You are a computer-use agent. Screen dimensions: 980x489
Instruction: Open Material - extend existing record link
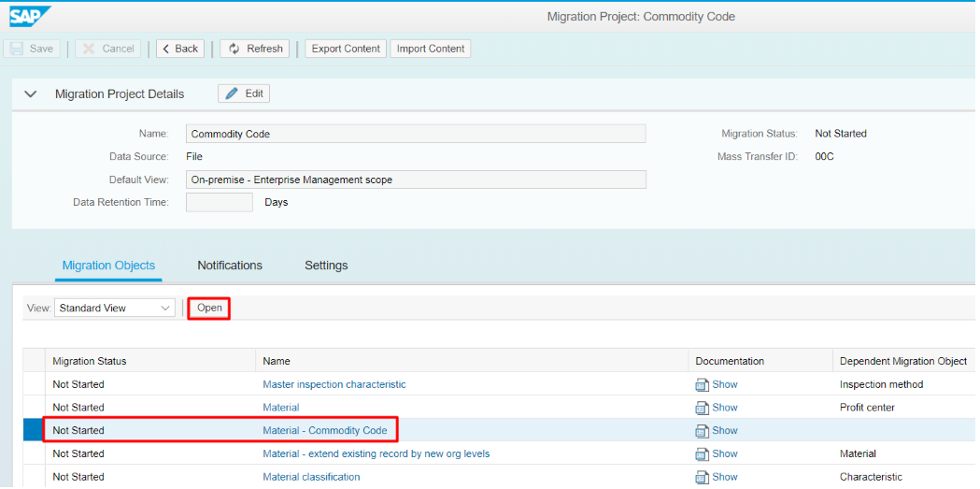click(x=376, y=454)
